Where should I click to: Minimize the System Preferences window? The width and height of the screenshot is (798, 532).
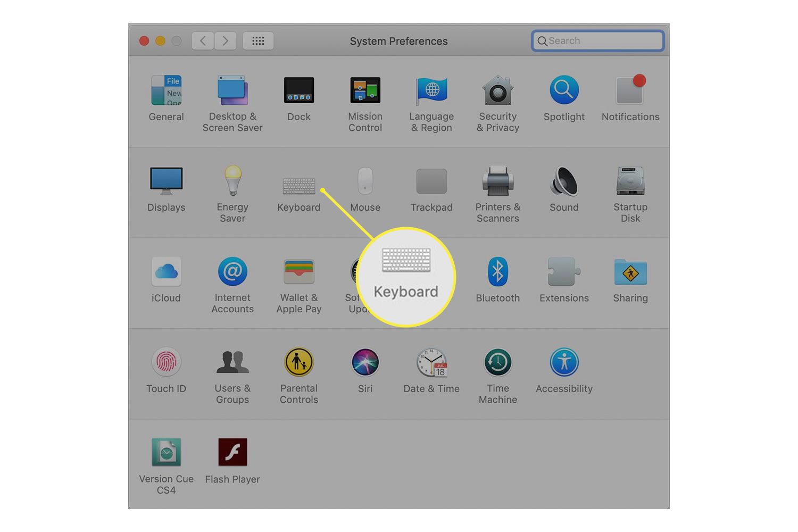click(160, 41)
